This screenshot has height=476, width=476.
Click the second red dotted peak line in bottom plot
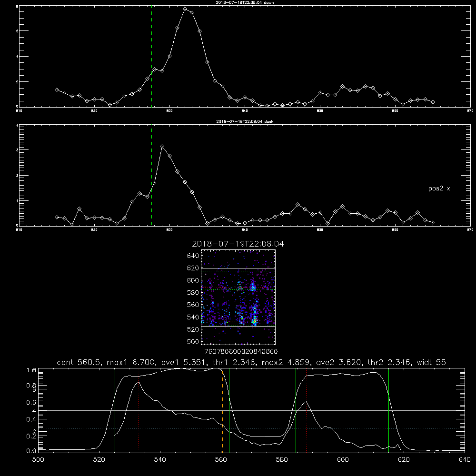306,410
